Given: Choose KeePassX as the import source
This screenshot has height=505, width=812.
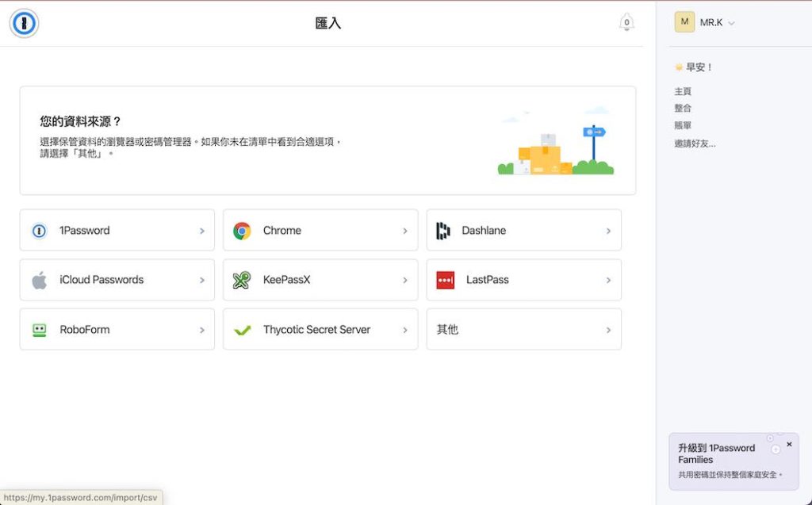Looking at the screenshot, I should click(x=320, y=280).
